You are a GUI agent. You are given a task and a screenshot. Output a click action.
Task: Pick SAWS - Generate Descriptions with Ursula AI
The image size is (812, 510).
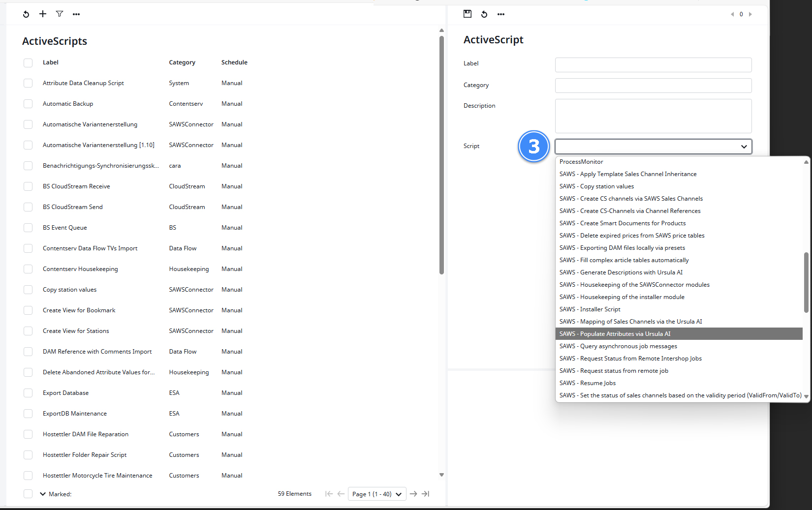(679, 272)
